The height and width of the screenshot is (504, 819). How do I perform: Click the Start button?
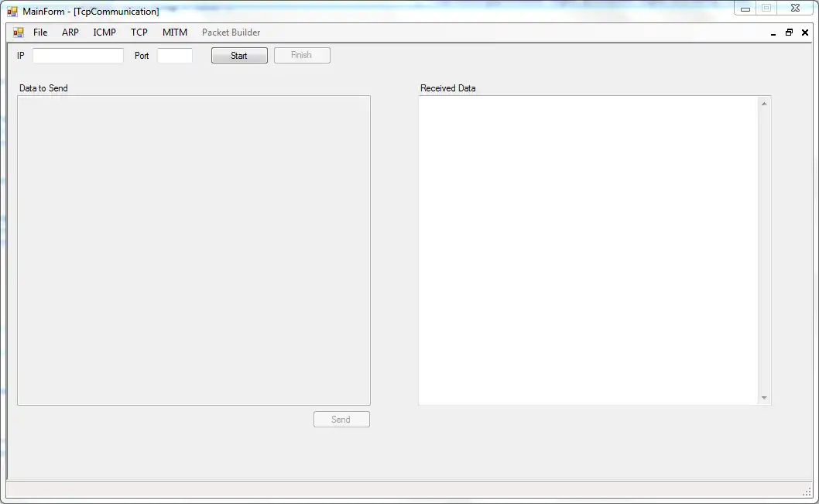(x=239, y=56)
